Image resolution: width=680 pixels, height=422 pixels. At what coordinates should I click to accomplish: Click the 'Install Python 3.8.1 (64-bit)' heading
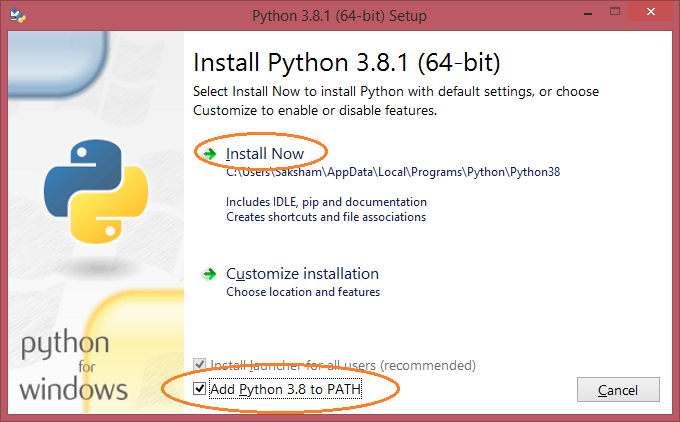click(347, 62)
